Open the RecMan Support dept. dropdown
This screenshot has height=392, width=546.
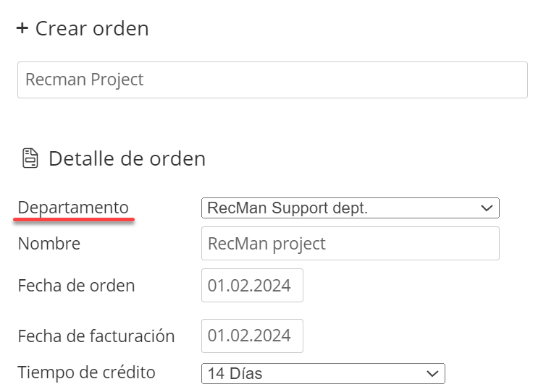350,208
